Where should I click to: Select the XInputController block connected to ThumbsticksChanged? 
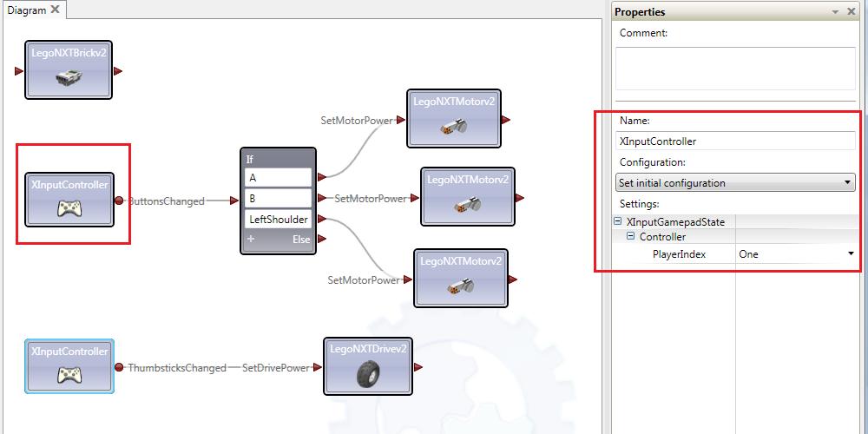tap(69, 366)
